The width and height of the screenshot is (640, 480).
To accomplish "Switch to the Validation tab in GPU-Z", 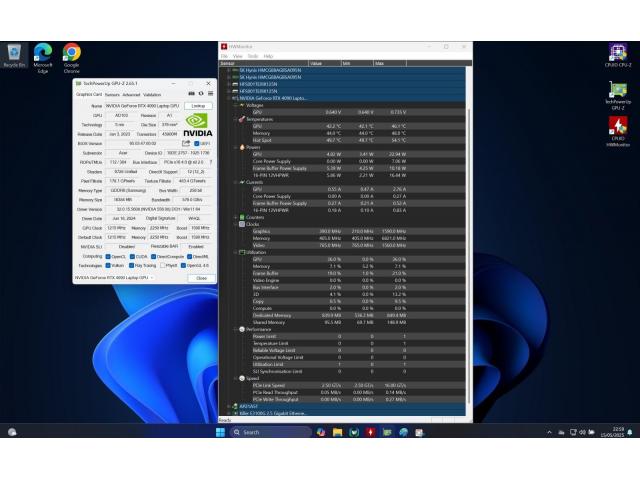I will click(152, 95).
